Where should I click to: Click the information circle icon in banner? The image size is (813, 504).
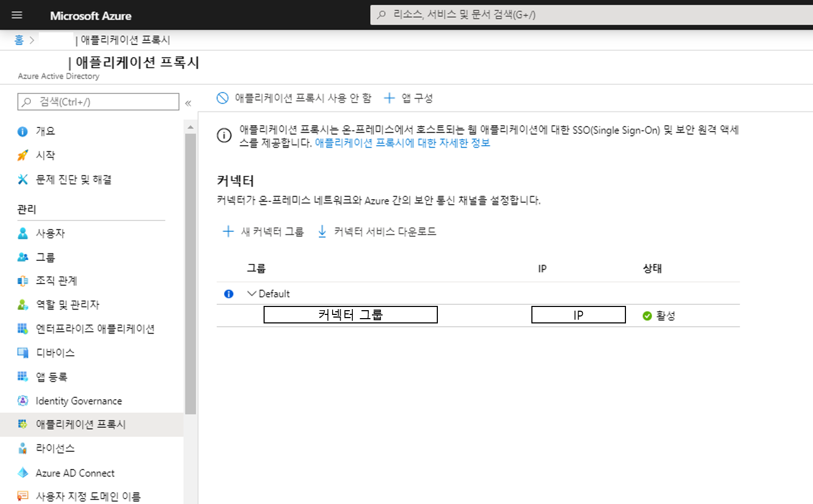(224, 135)
